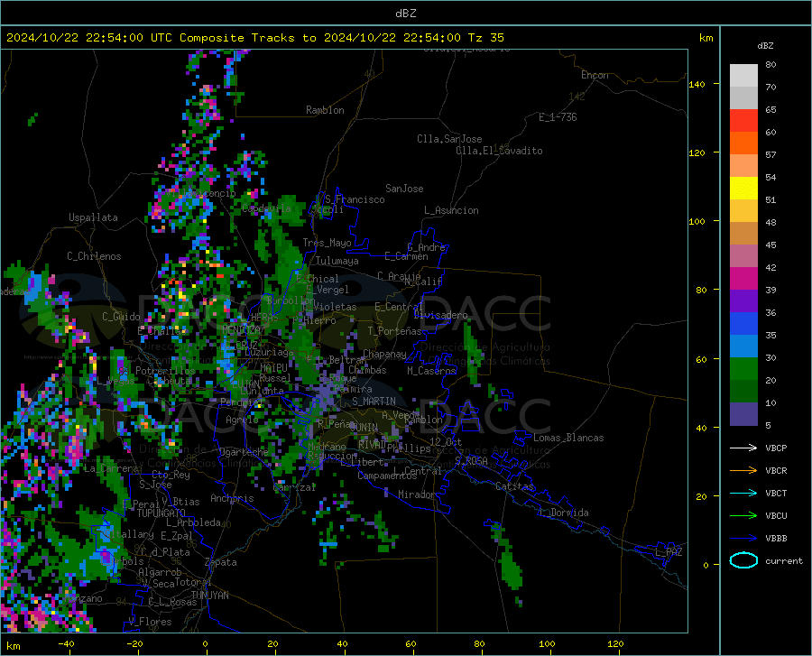Image resolution: width=812 pixels, height=656 pixels.
Task: Click the 2024/10/22 22:54:00 UTC Composite Tracks header
Action: point(255,38)
